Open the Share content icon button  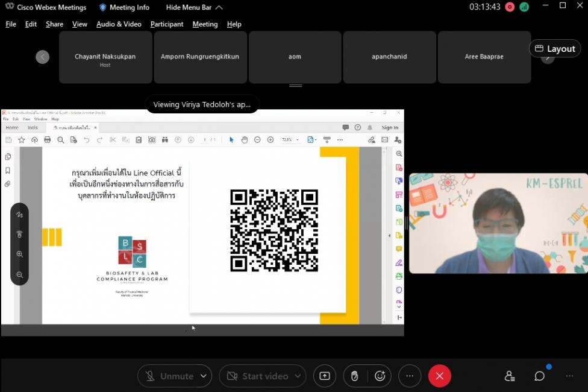click(x=325, y=376)
